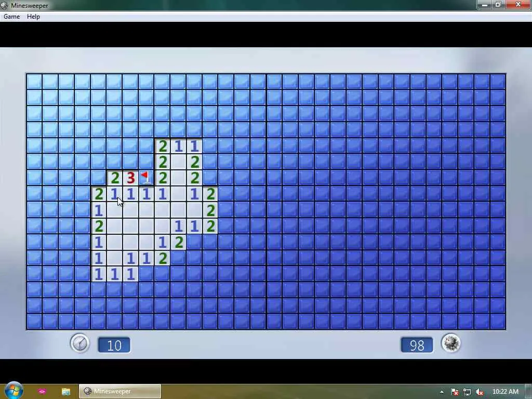The image size is (532, 399).
Task: Open the Windows Start menu
Action: (x=14, y=391)
